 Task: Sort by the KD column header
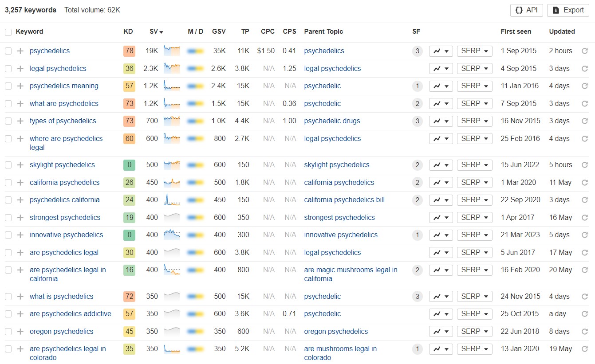tap(128, 31)
